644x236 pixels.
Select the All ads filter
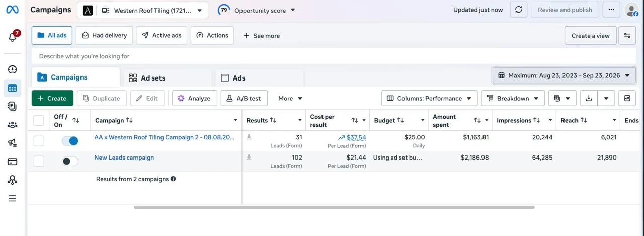coord(52,35)
